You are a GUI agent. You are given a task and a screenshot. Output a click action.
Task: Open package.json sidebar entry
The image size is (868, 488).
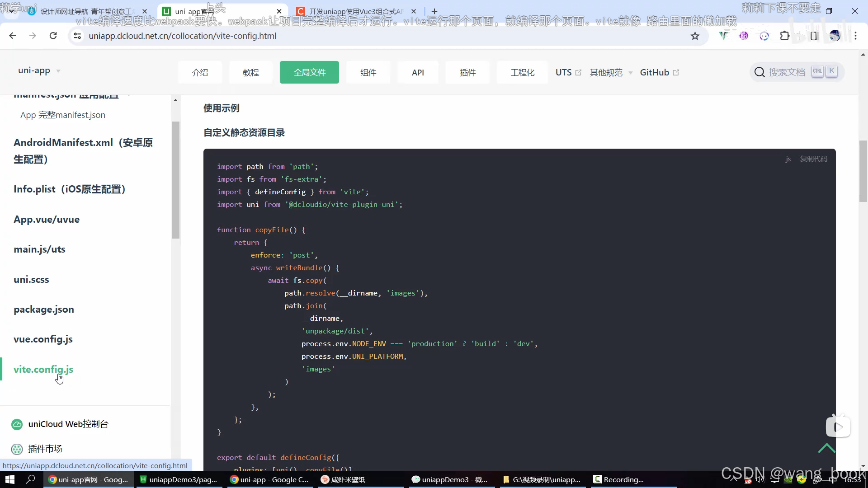pyautogui.click(x=44, y=309)
